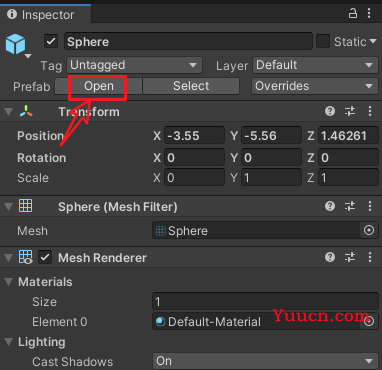Enable the Static checkbox
382x370 pixels.
[x=323, y=41]
